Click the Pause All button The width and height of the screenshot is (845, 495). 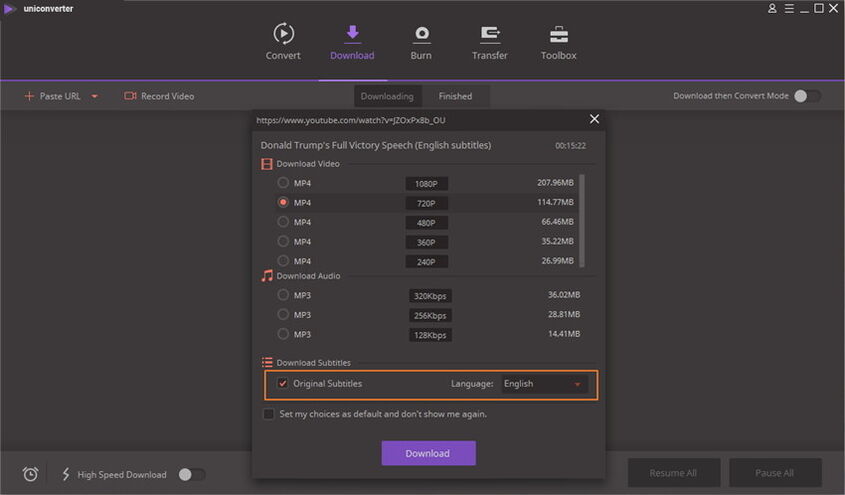click(x=775, y=472)
